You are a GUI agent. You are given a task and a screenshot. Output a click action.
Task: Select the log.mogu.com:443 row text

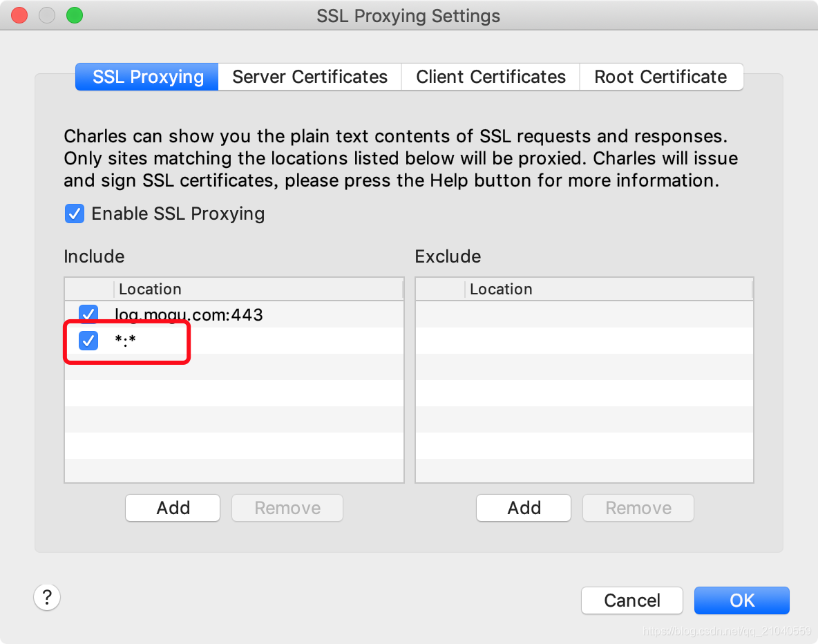(x=189, y=314)
